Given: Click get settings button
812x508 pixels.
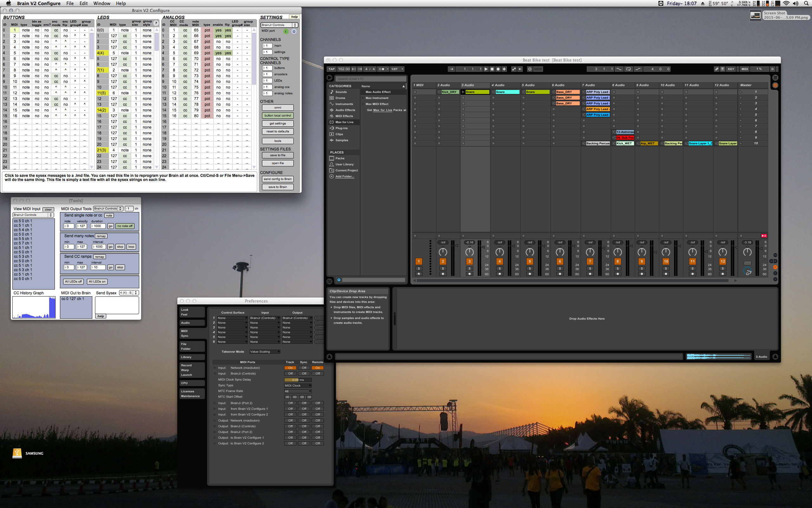Looking at the screenshot, I should [x=278, y=123].
